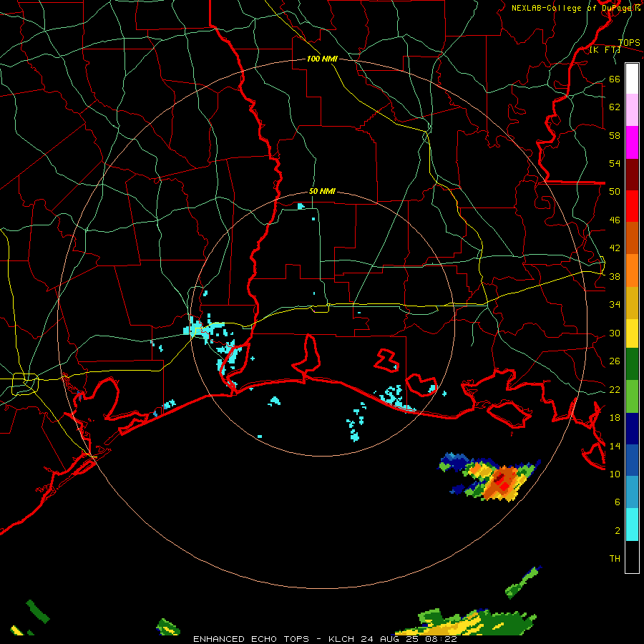Click the magenta legend swatch

tap(632, 142)
